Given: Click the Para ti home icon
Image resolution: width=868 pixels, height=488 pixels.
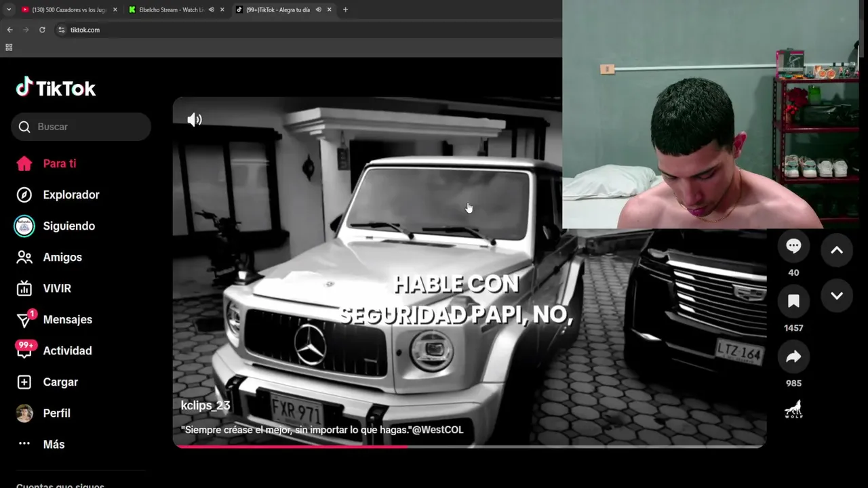Looking at the screenshot, I should pos(24,163).
